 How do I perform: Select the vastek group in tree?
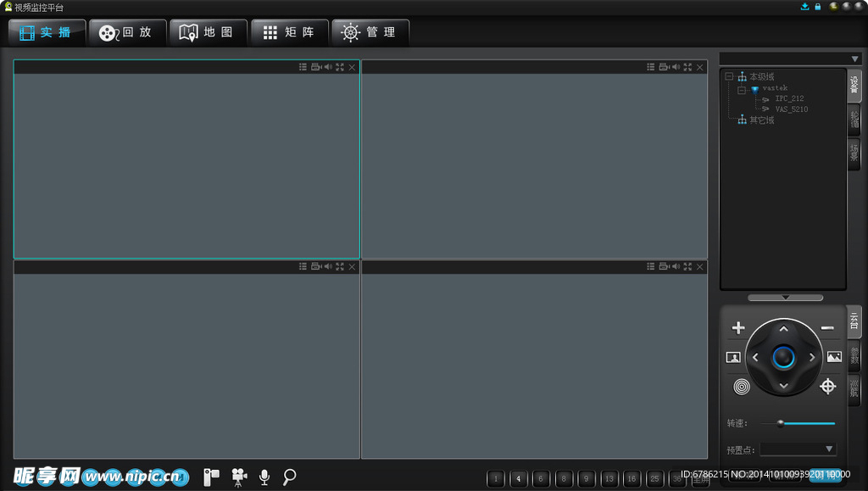pyautogui.click(x=775, y=88)
